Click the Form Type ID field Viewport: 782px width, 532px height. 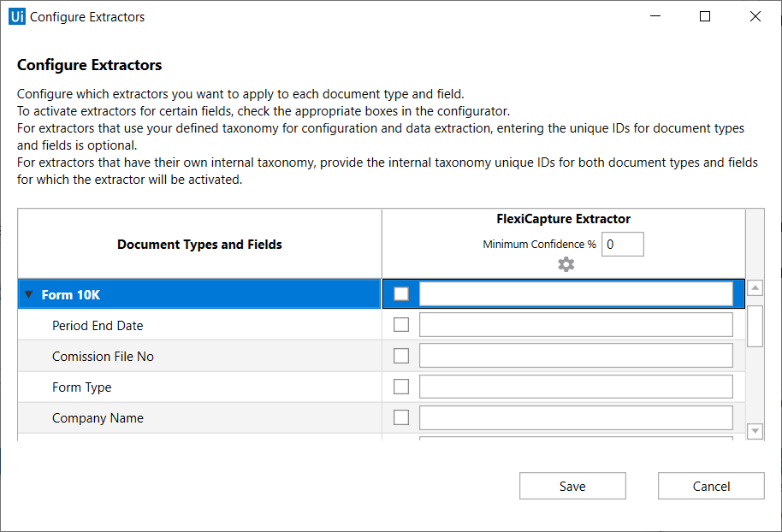click(x=575, y=386)
